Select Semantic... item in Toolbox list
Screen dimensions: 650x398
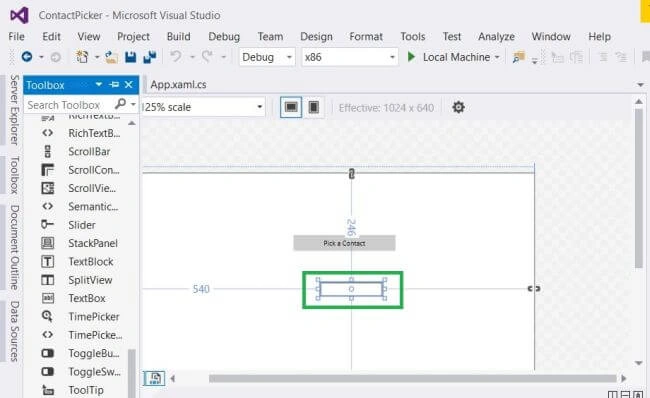(93, 206)
